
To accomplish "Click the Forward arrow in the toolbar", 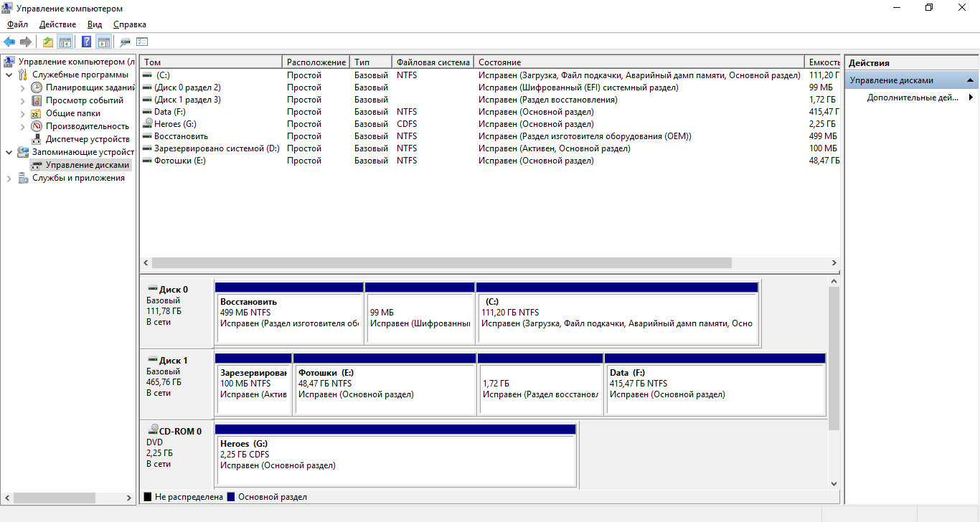I will tap(25, 42).
